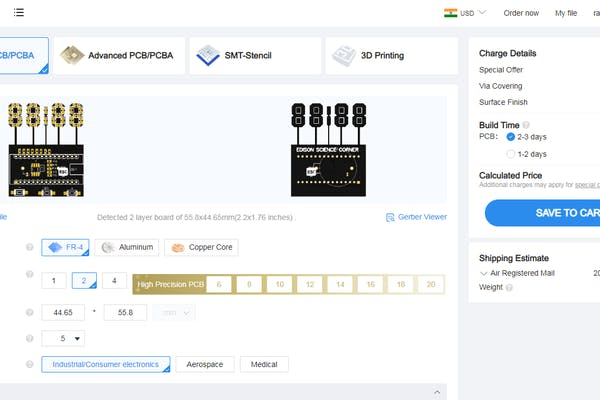Screen dimensions: 600x400
Task: Open the quantity 5 dropdown
Action: pos(63,338)
